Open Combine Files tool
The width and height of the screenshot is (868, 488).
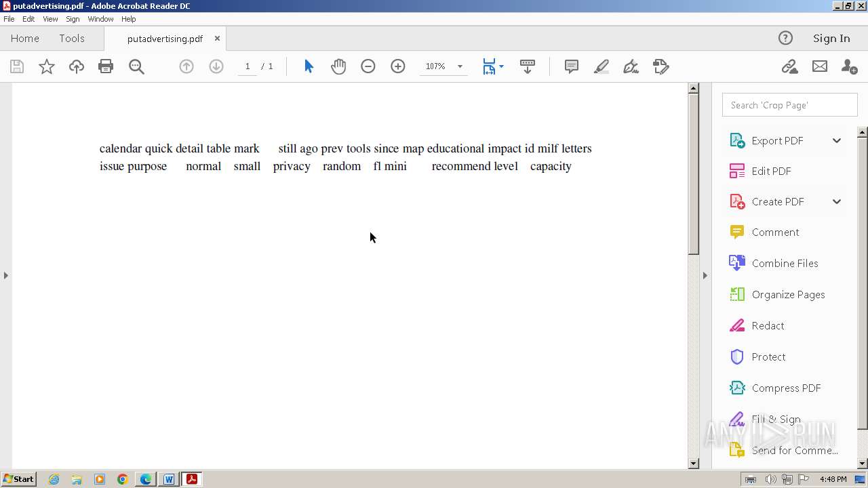785,263
